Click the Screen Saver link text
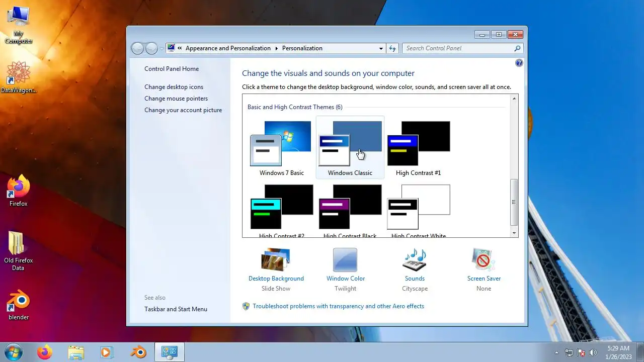Viewport: 644px width, 362px height. click(484, 279)
